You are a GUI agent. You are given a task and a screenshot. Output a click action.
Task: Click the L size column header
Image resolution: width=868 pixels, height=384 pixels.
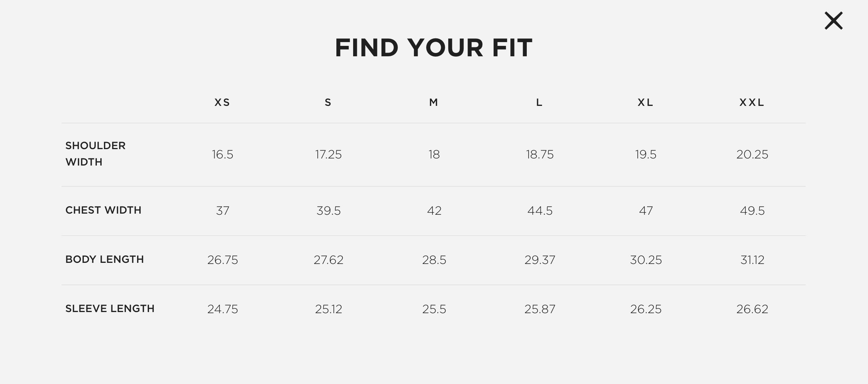point(539,103)
